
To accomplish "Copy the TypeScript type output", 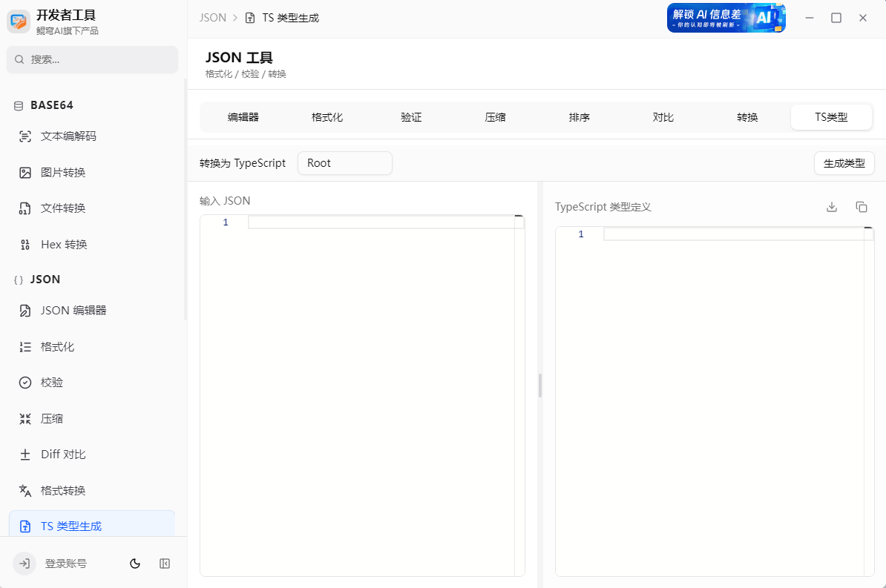I will [x=862, y=207].
